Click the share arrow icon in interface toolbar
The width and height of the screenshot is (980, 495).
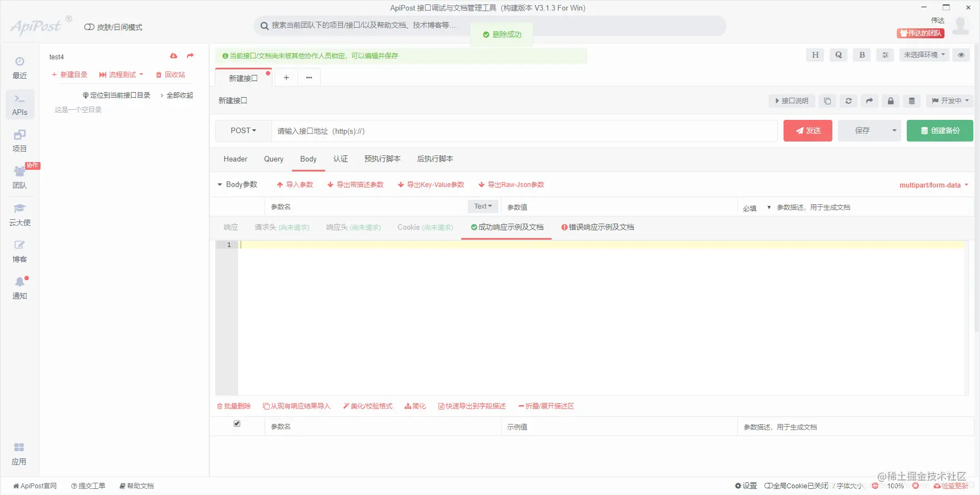click(870, 101)
